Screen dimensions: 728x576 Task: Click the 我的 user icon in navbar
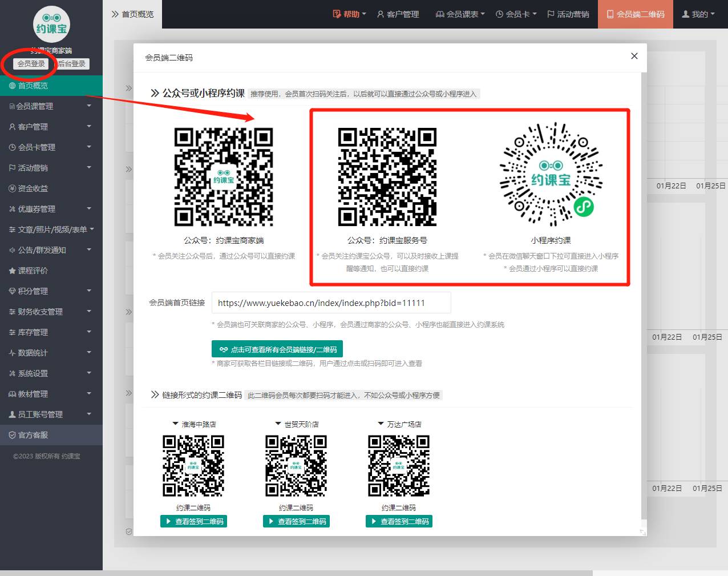[685, 14]
